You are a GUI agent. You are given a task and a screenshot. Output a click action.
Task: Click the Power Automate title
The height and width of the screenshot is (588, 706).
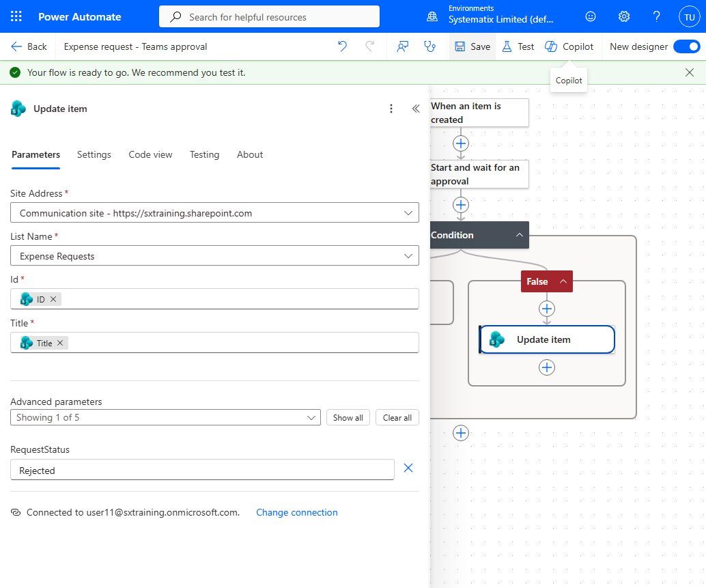(x=80, y=16)
